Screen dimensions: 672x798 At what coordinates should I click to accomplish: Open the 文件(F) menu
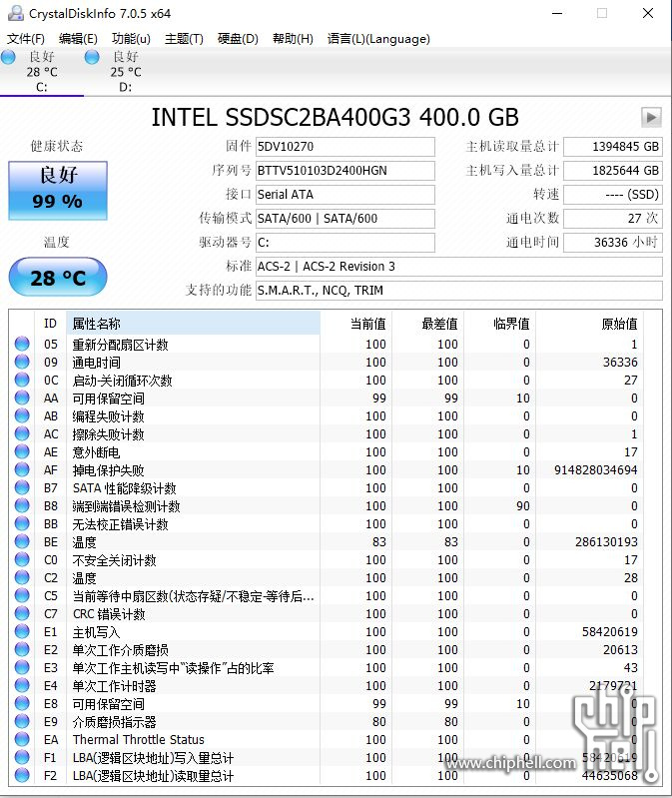pos(26,39)
